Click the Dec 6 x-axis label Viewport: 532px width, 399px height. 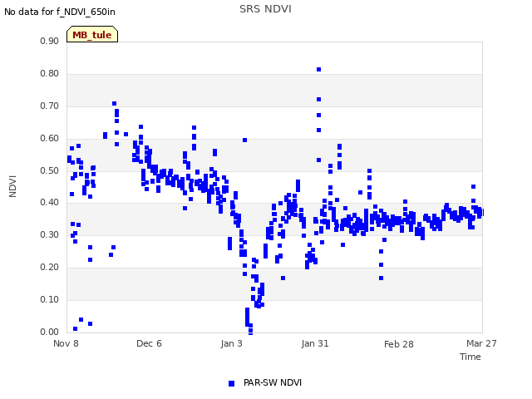(149, 343)
